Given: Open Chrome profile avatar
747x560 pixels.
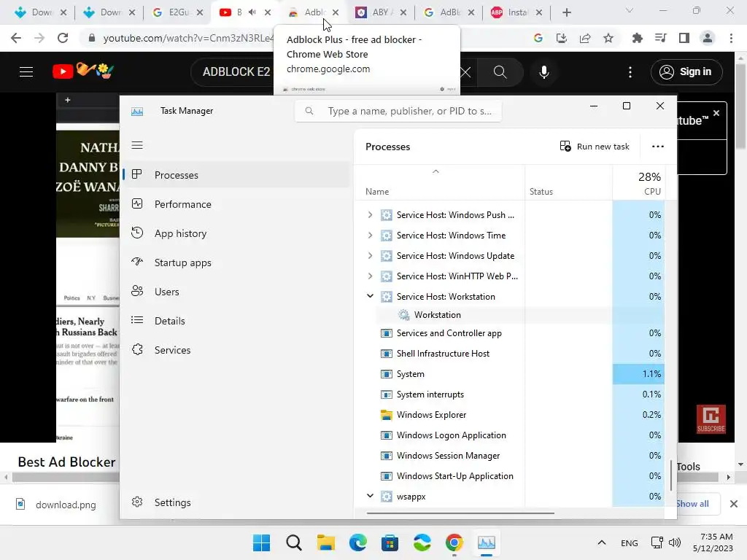Looking at the screenshot, I should (x=708, y=38).
